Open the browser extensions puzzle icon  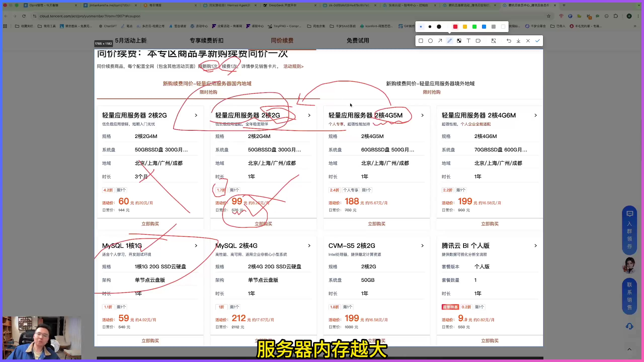[x=616, y=16]
